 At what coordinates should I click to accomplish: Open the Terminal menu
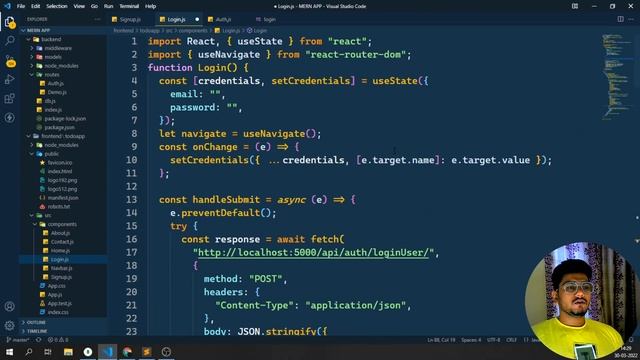click(129, 6)
